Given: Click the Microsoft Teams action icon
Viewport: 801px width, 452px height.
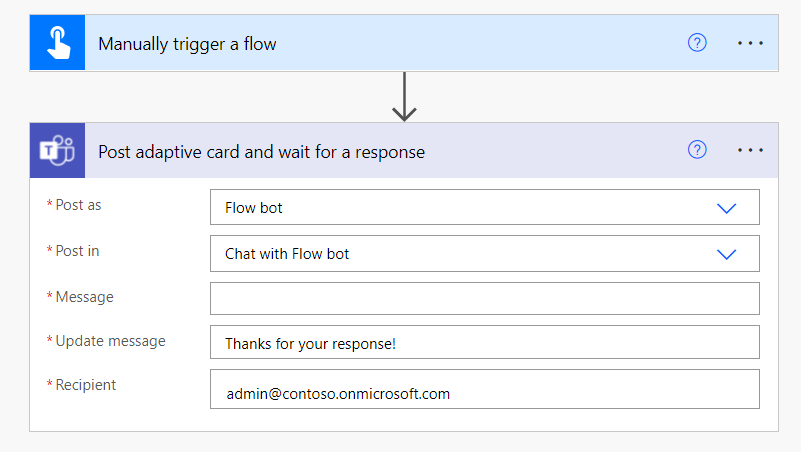Looking at the screenshot, I should [x=57, y=151].
